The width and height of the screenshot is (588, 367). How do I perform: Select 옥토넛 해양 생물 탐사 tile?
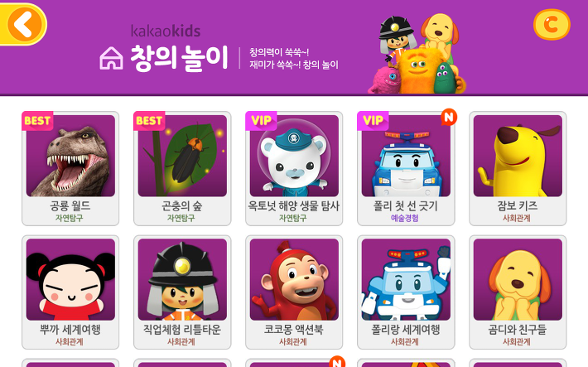pos(294,168)
